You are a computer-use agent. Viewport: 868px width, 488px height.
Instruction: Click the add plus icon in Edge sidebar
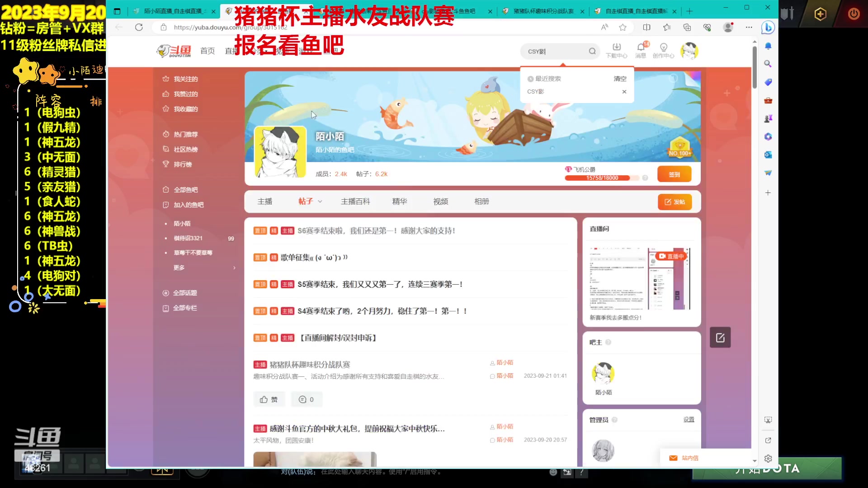(768, 193)
